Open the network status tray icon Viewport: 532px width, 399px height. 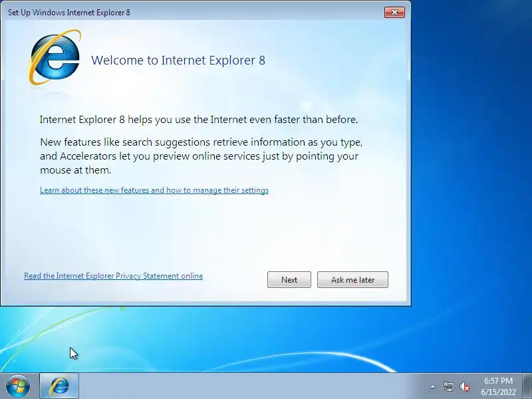tap(448, 386)
